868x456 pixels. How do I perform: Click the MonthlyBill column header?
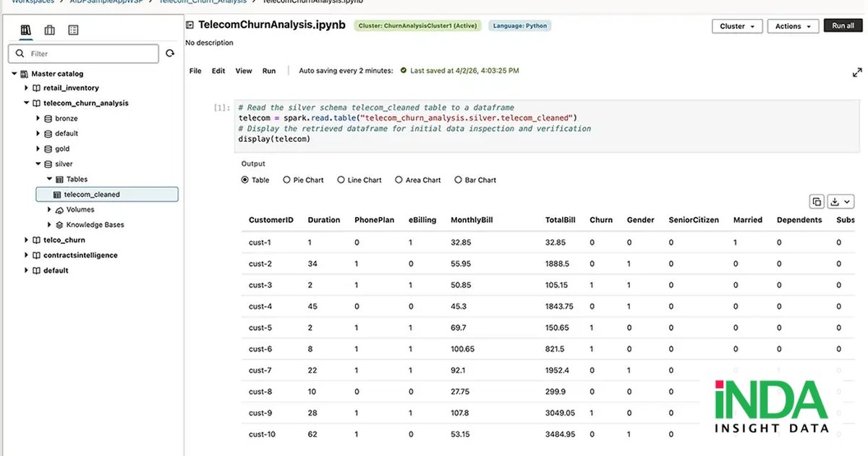(472, 220)
